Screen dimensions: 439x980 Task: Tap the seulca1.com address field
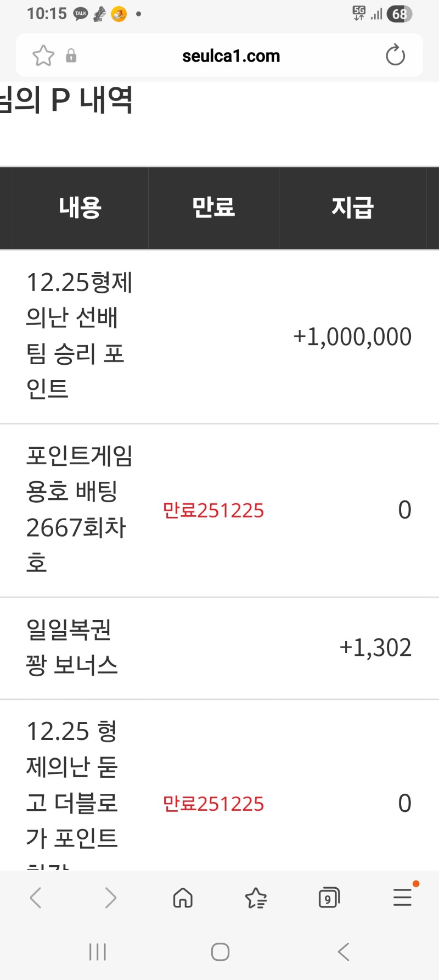click(231, 56)
